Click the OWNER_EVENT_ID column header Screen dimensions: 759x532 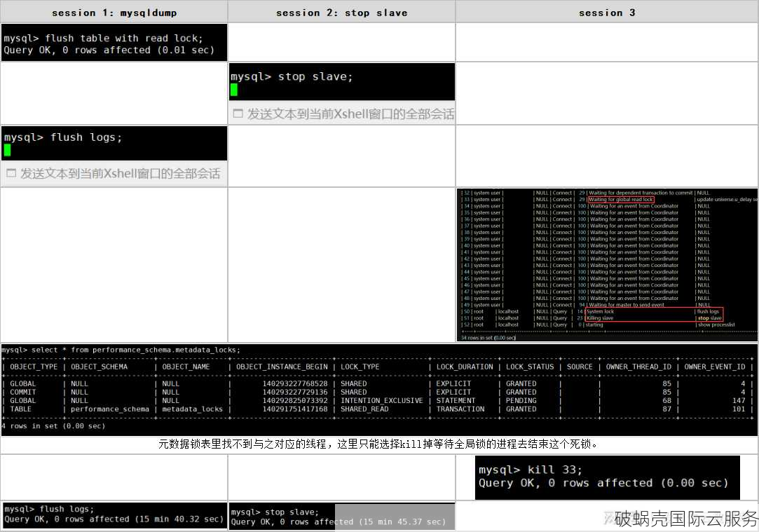click(x=715, y=367)
